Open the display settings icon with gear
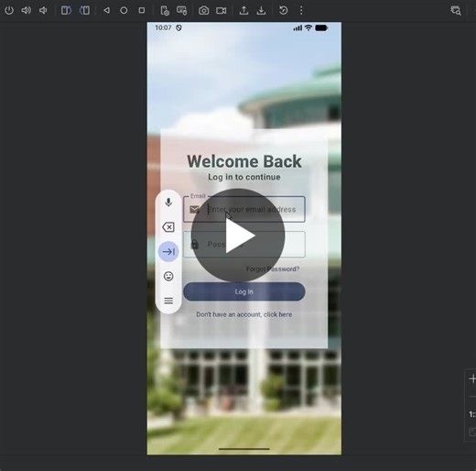Screen dimensions: 476x471 [182, 10]
